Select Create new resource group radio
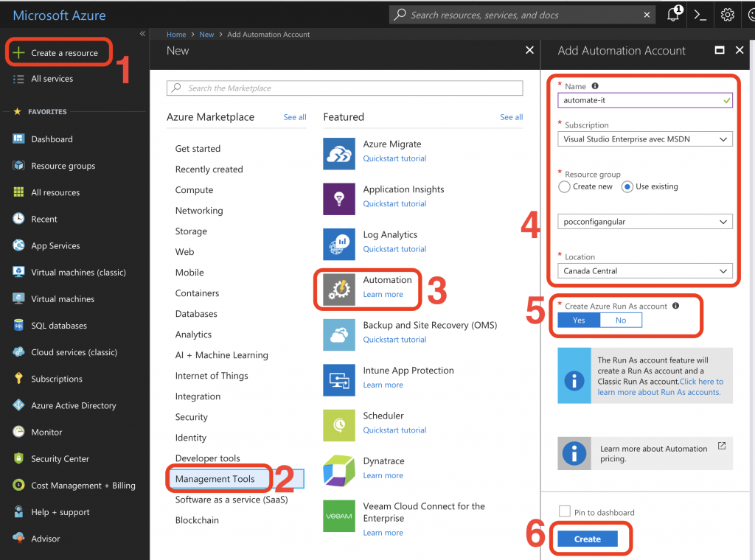This screenshot has width=755, height=560. tap(564, 186)
